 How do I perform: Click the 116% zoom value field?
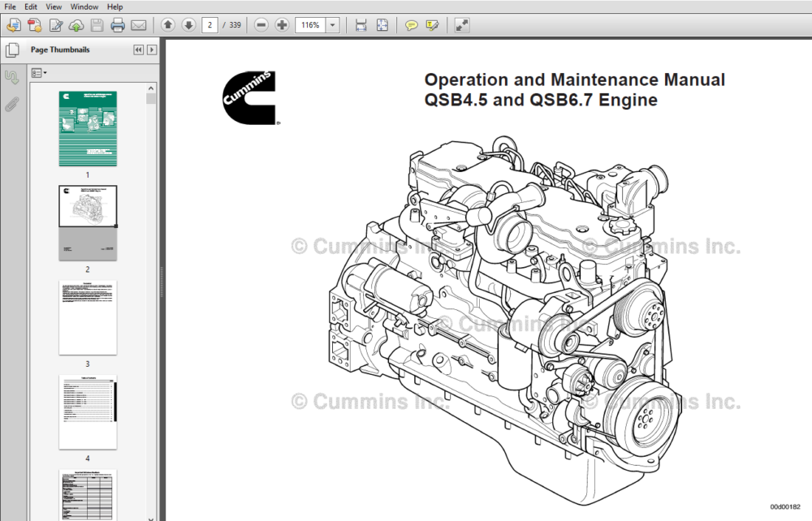coord(310,25)
